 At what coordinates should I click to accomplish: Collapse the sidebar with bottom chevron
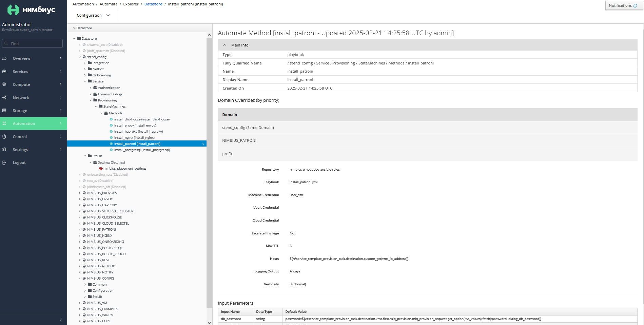pos(61,319)
